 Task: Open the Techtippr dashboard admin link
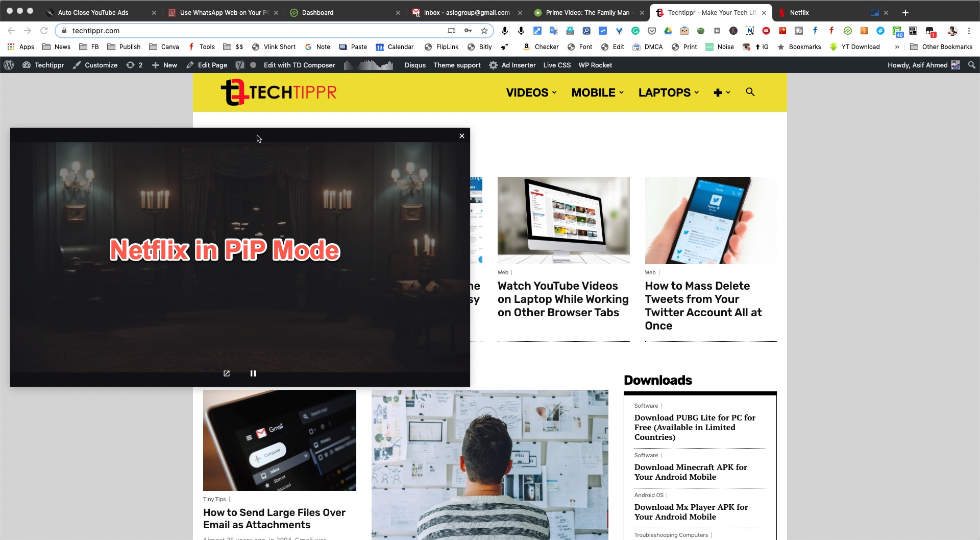(x=43, y=65)
